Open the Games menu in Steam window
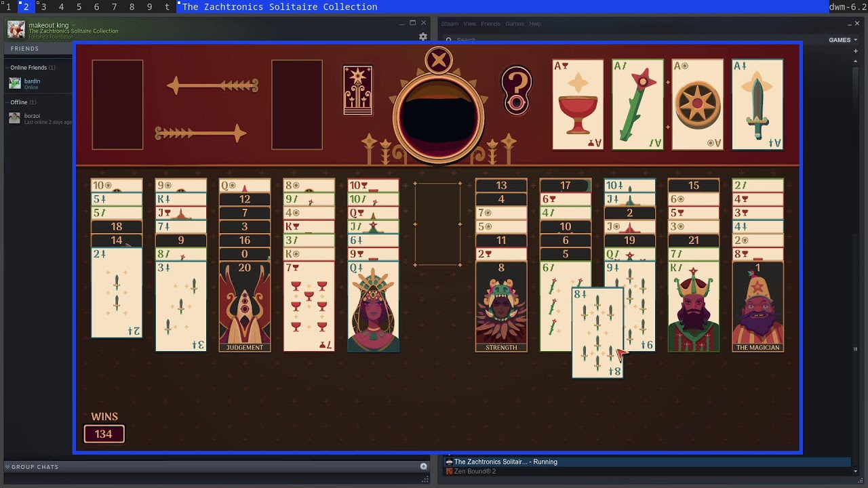The height and width of the screenshot is (488, 868). (515, 24)
